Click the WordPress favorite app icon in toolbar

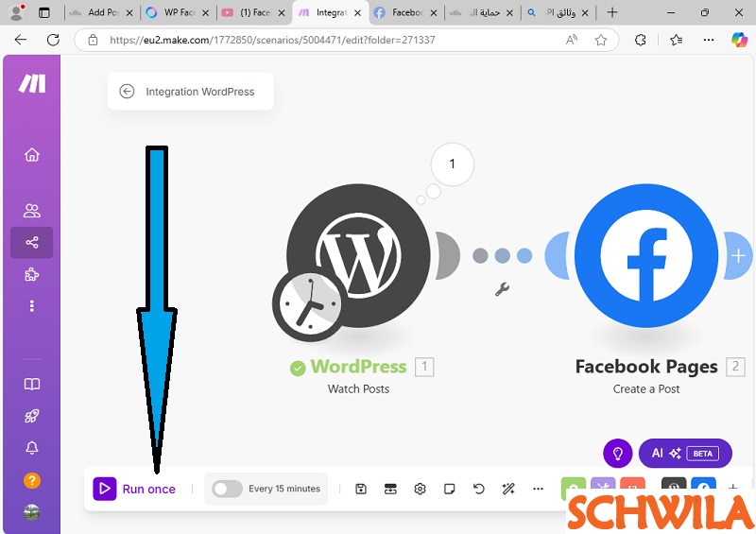(x=674, y=485)
